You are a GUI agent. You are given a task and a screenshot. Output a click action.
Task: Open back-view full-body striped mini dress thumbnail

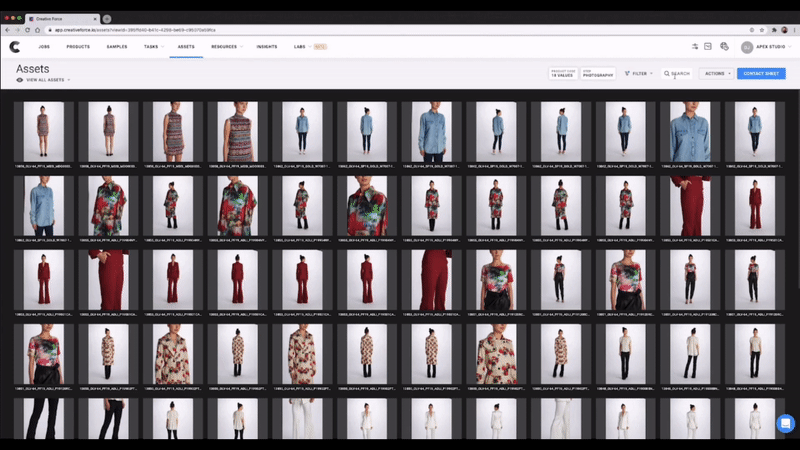pos(108,132)
